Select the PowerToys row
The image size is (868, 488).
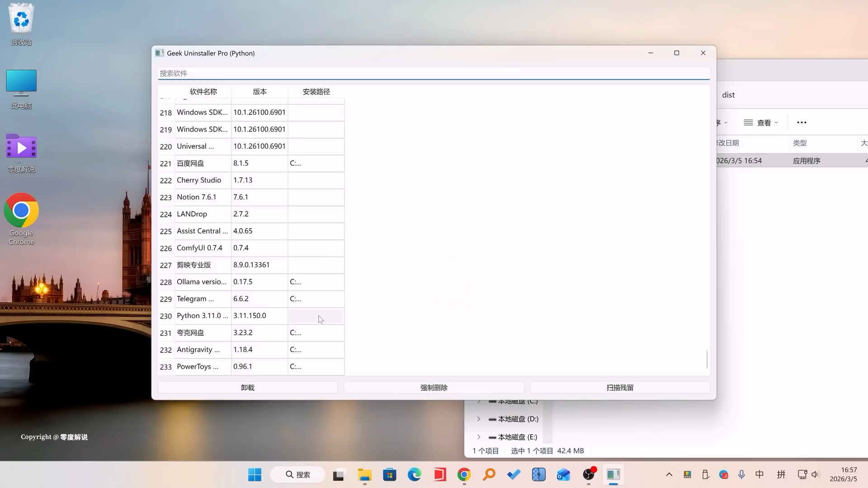(251, 366)
